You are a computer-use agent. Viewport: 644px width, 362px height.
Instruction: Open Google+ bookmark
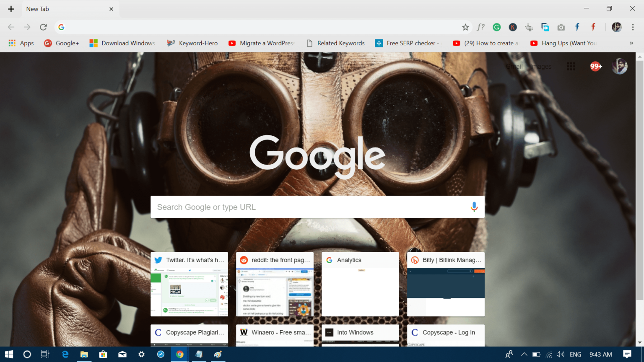tap(62, 43)
